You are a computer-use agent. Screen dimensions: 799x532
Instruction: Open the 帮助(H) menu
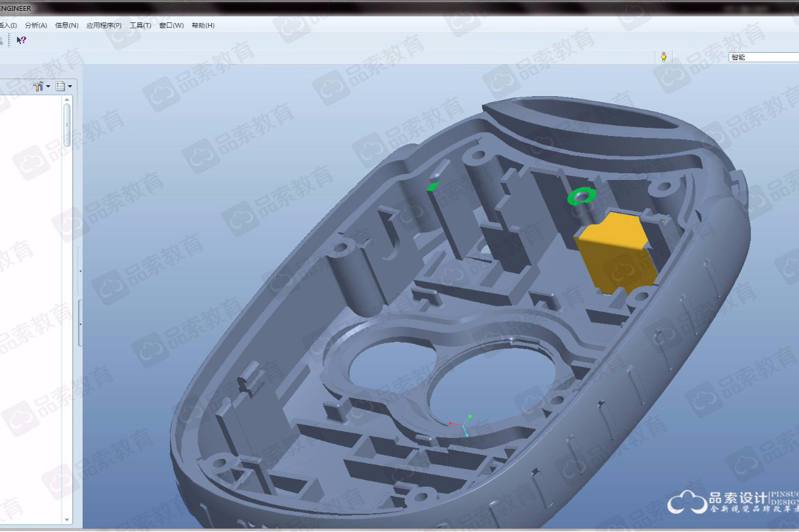click(x=203, y=26)
